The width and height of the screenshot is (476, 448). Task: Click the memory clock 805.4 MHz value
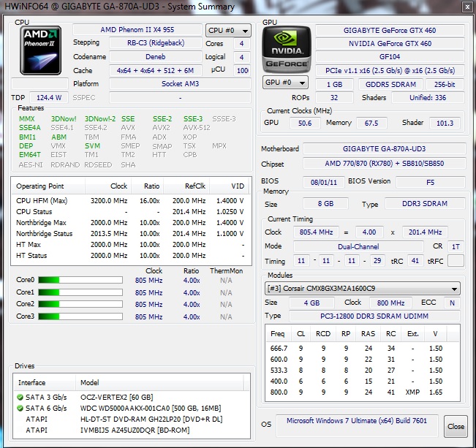click(x=316, y=232)
